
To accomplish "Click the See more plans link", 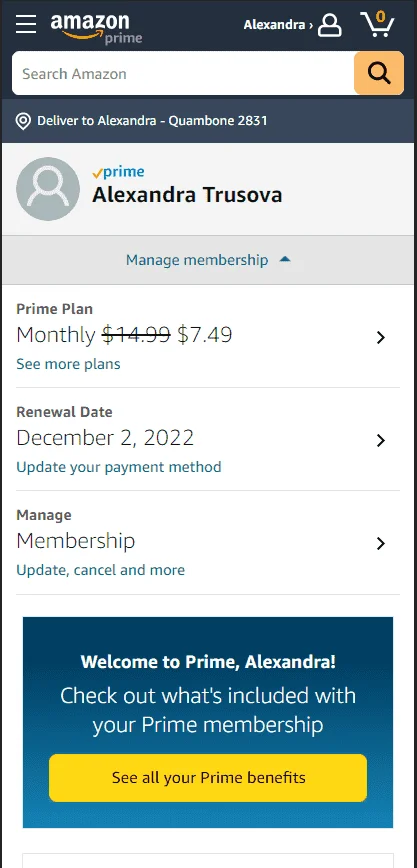I will [68, 364].
